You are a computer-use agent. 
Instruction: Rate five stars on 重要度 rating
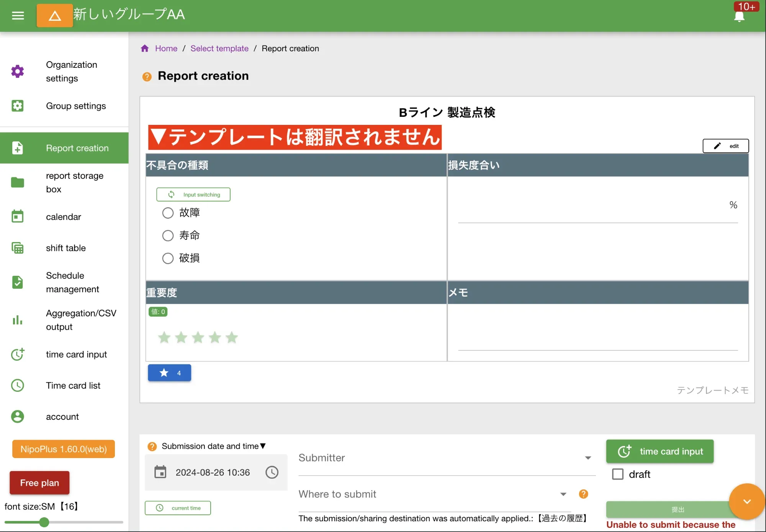[x=231, y=337]
